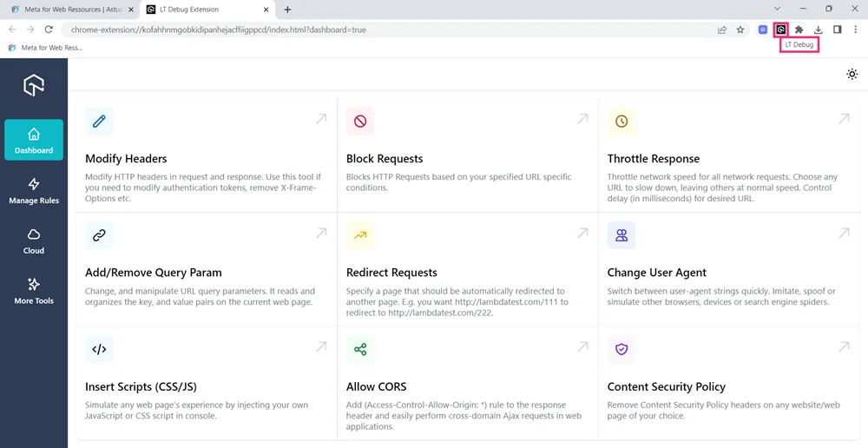Select the Modify Headers title
Screen dimensions: 868x448
[126, 159]
